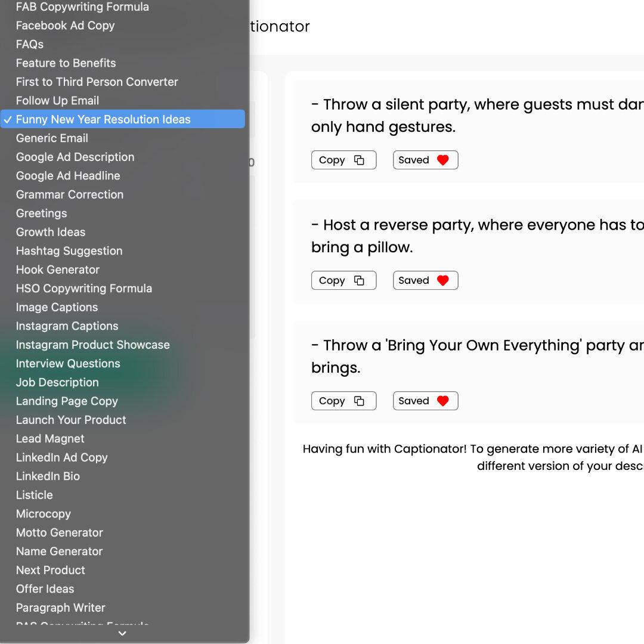The image size is (644, 644).
Task: Pick Lead Magnet from dropdown
Action: [x=123, y=439]
